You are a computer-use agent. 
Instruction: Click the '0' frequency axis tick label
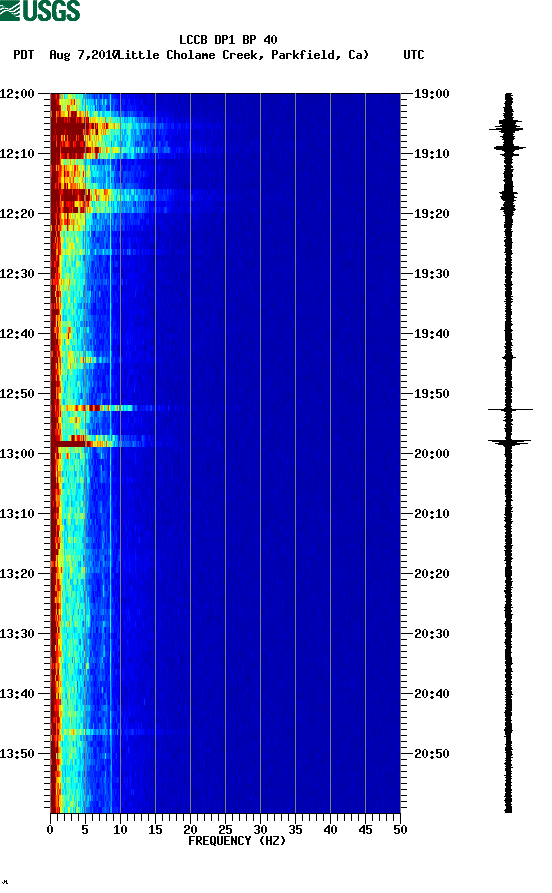(50, 830)
